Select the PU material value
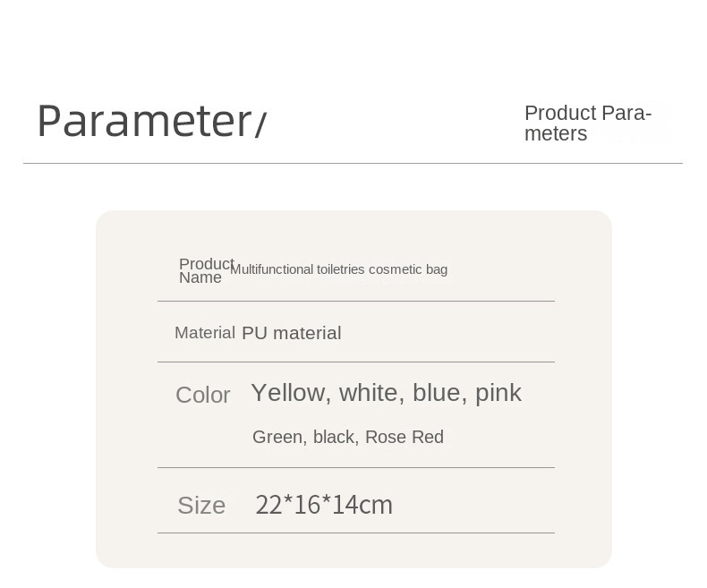 tap(292, 333)
